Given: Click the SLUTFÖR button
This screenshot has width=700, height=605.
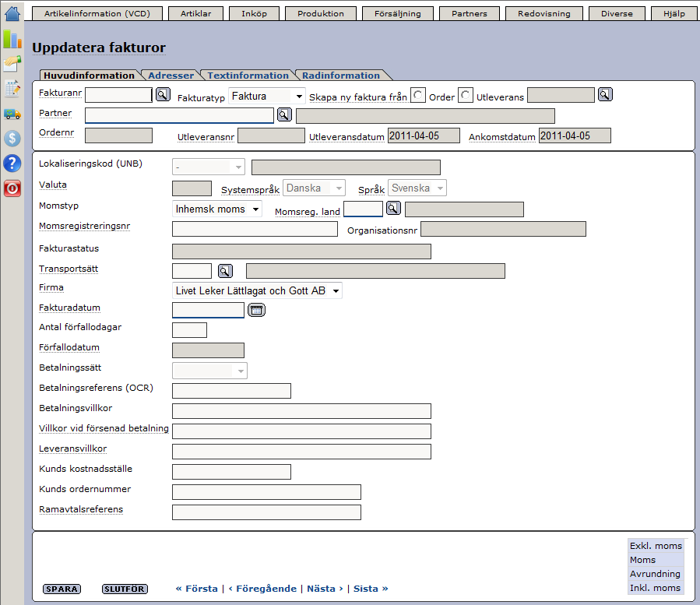Looking at the screenshot, I should 125,589.
